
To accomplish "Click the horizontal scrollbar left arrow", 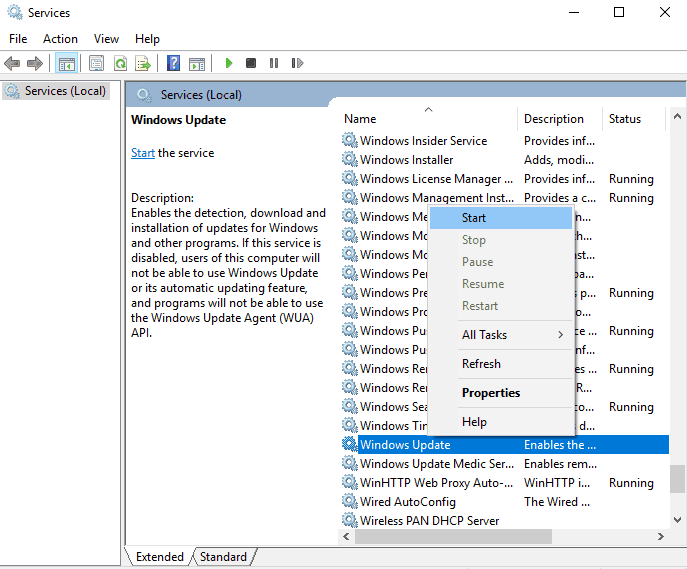I will (x=347, y=536).
